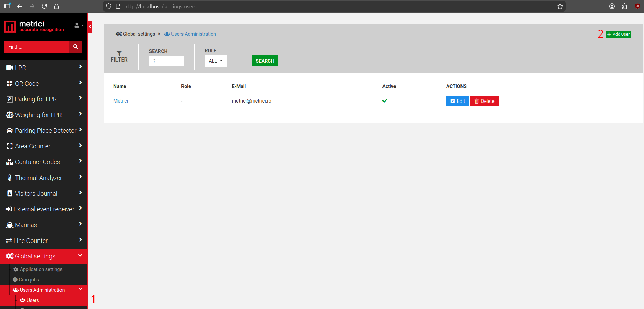Image resolution: width=644 pixels, height=309 pixels.
Task: Click the Parking Place Detector car icon
Action: click(x=10, y=131)
